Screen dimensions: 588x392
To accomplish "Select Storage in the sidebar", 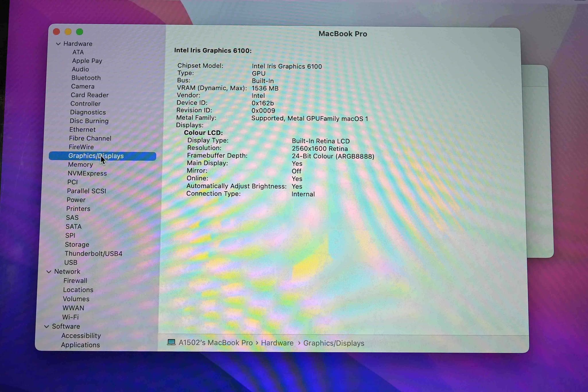I will point(77,245).
